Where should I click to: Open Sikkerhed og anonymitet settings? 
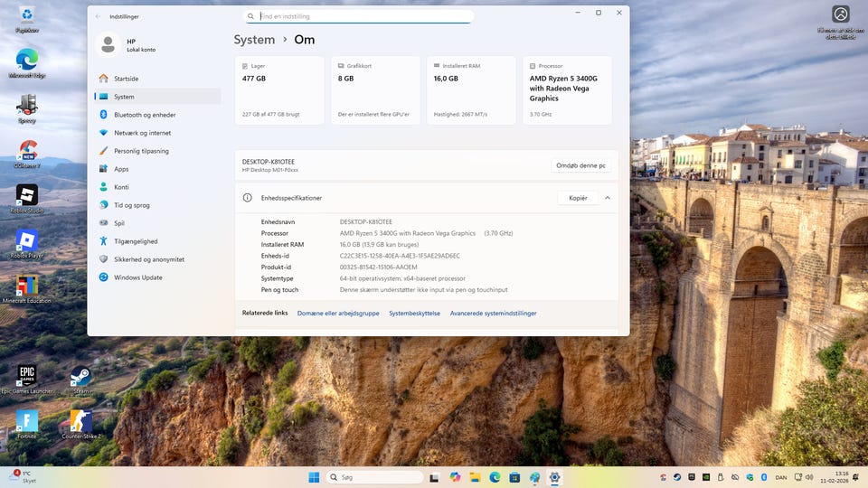149,259
